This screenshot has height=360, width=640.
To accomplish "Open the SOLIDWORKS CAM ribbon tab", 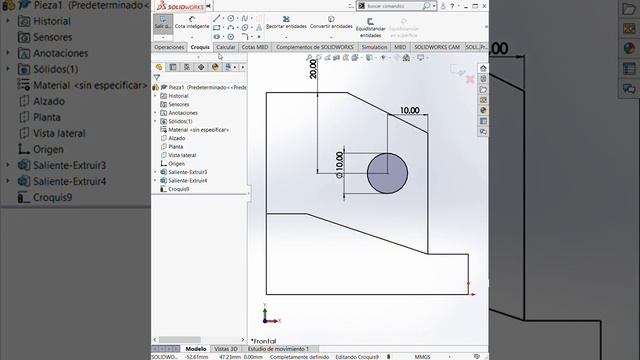I will tap(437, 47).
